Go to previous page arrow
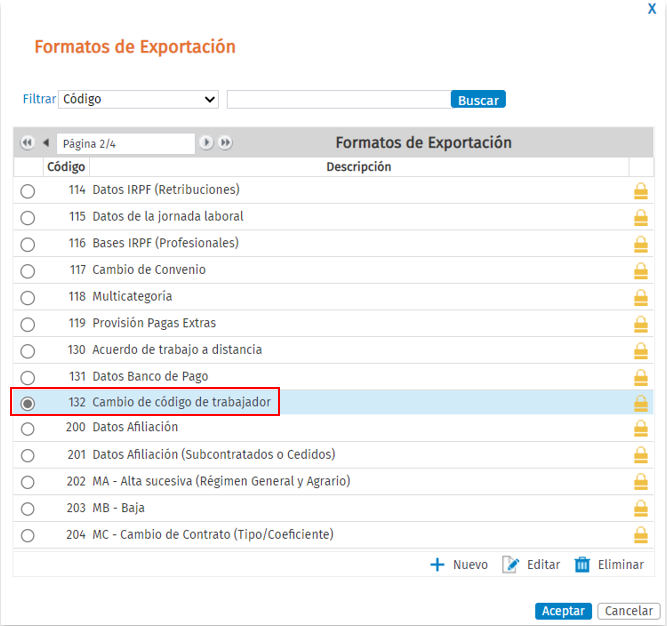This screenshot has height=626, width=667. click(46, 142)
